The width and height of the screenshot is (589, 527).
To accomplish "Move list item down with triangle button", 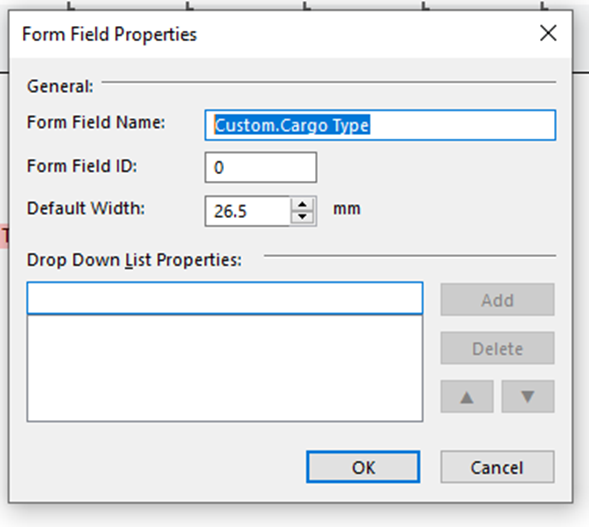I will [528, 397].
